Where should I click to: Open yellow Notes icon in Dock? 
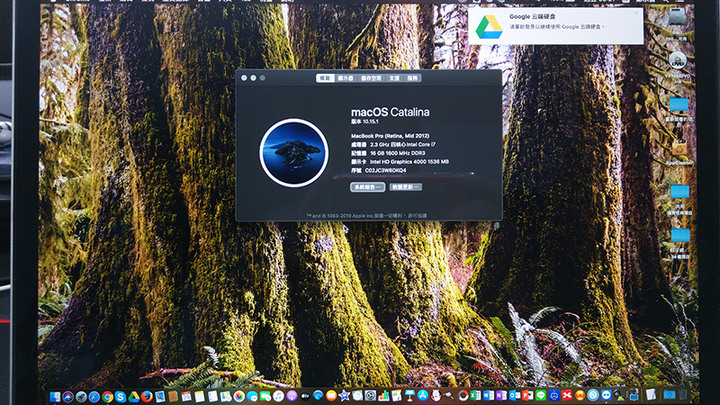coord(199,396)
